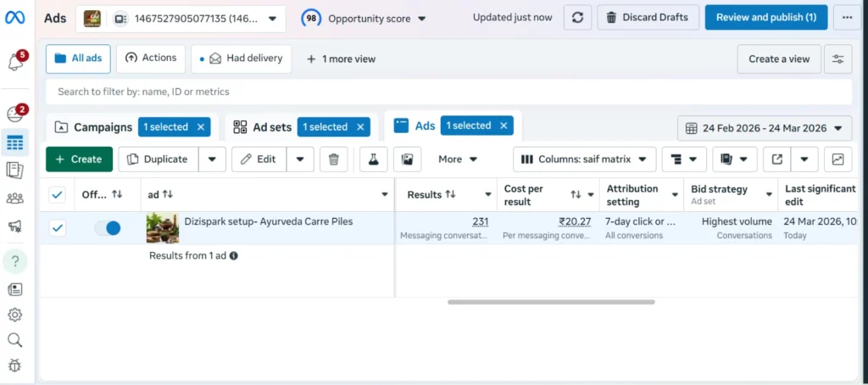Click the green Create button
This screenshot has height=385, width=868.
(x=79, y=159)
